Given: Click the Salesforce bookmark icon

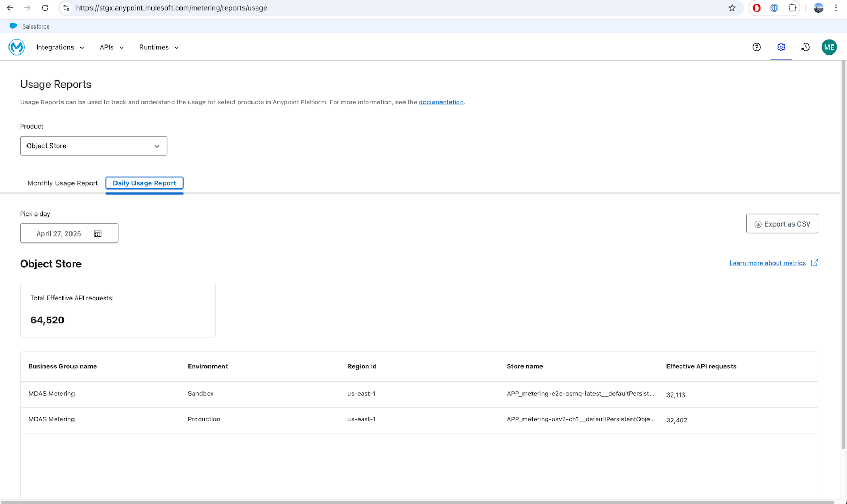Looking at the screenshot, I should point(13,25).
